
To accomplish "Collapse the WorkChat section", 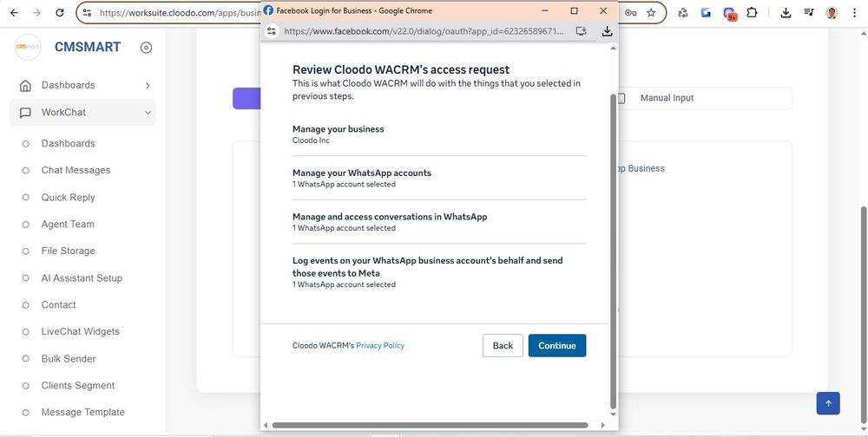I will (x=148, y=113).
